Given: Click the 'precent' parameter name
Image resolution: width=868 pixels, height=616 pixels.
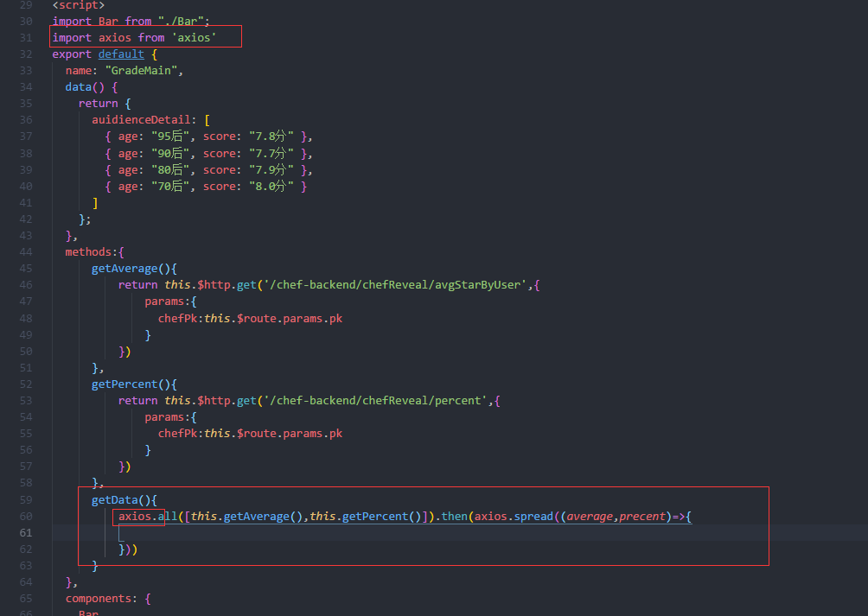Looking at the screenshot, I should (x=642, y=517).
